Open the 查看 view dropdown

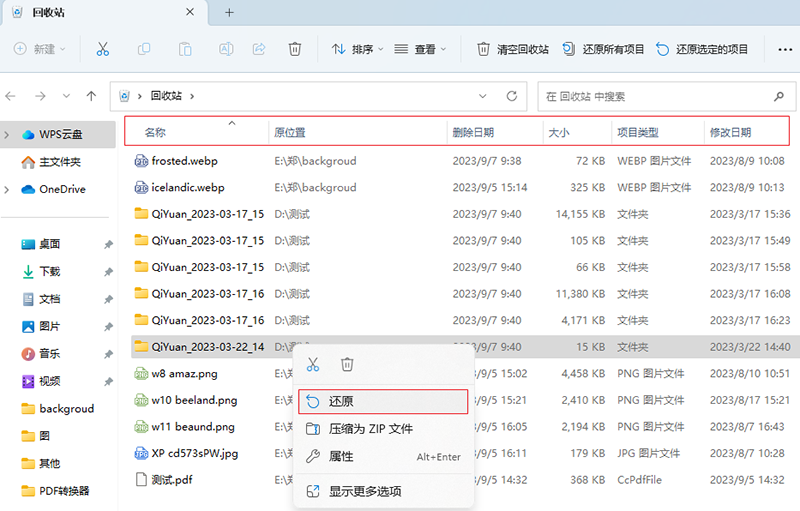[x=420, y=49]
